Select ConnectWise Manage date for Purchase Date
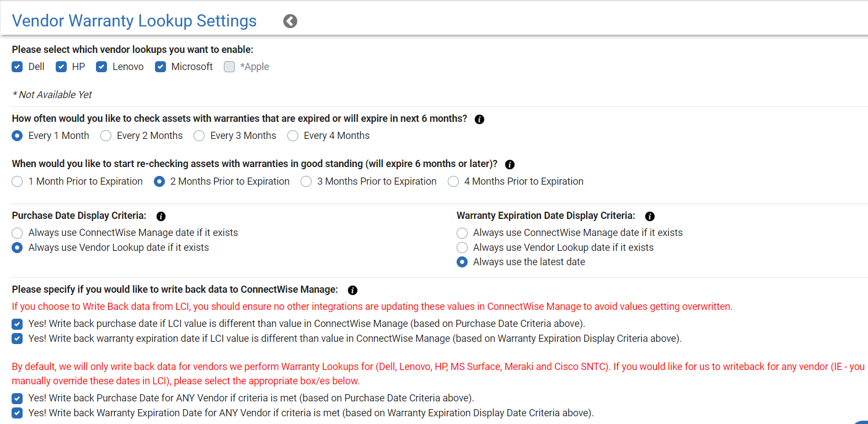Viewport: 868px width, 424px height. click(x=18, y=233)
